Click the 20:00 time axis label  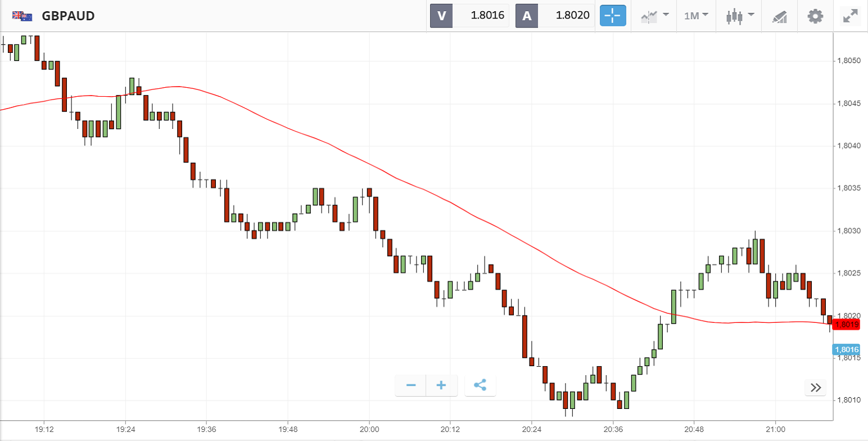[x=369, y=429]
